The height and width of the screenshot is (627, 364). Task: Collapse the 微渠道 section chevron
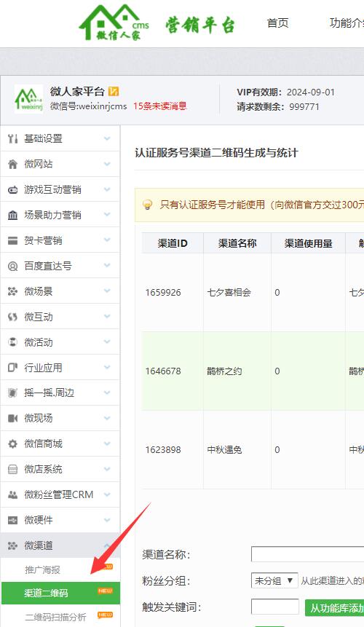(x=107, y=545)
